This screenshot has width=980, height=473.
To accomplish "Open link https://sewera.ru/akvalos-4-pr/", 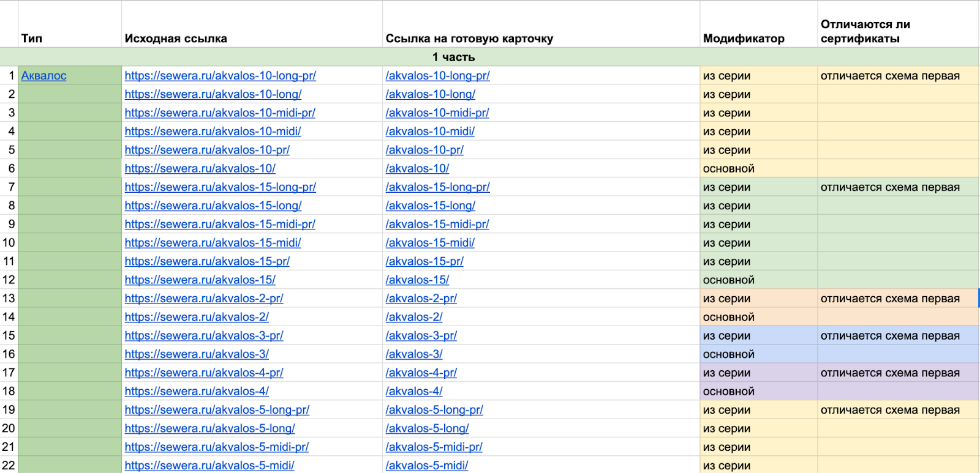I will (204, 373).
